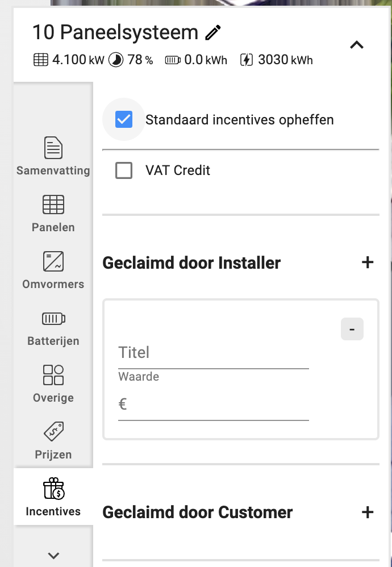392x567 pixels.
Task: Click the 3030 kWh production icon
Action: pyautogui.click(x=246, y=60)
